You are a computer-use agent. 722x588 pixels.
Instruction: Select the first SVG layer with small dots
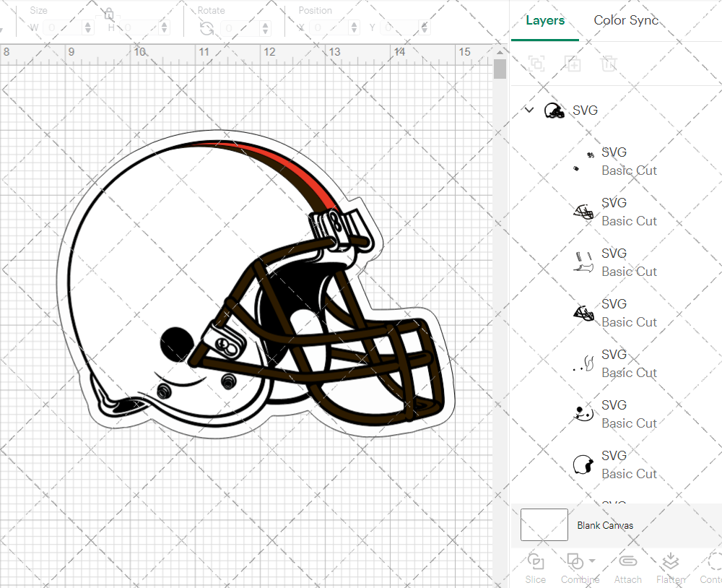[616, 161]
